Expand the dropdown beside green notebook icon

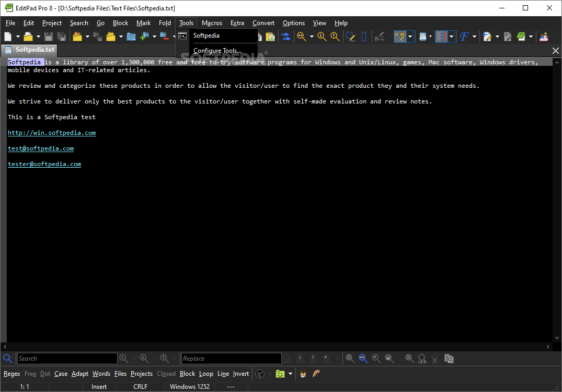[x=531, y=37]
